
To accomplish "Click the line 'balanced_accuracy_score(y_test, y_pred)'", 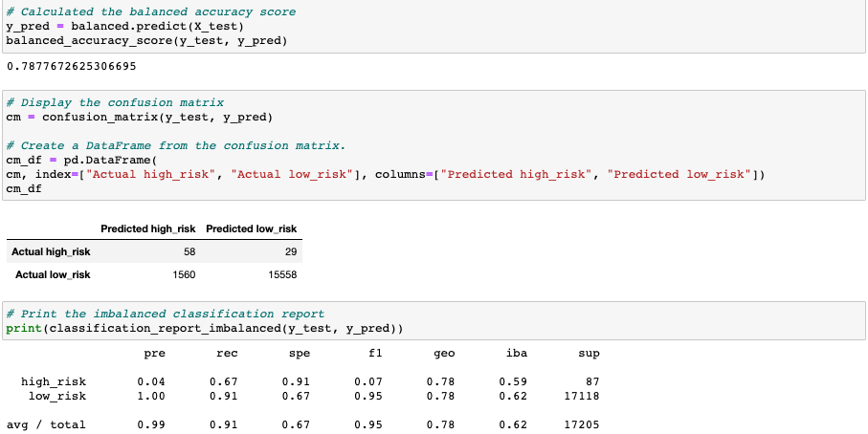I will (x=146, y=40).
